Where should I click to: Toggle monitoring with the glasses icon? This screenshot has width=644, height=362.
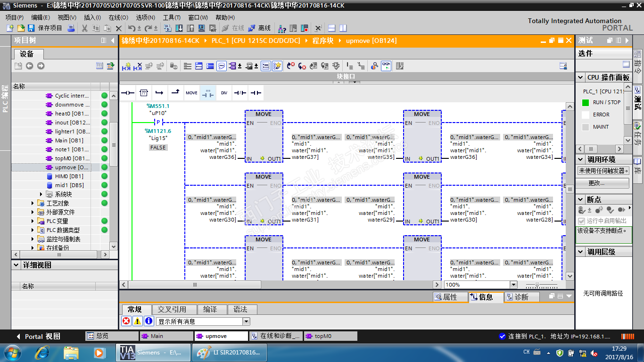coord(386,66)
